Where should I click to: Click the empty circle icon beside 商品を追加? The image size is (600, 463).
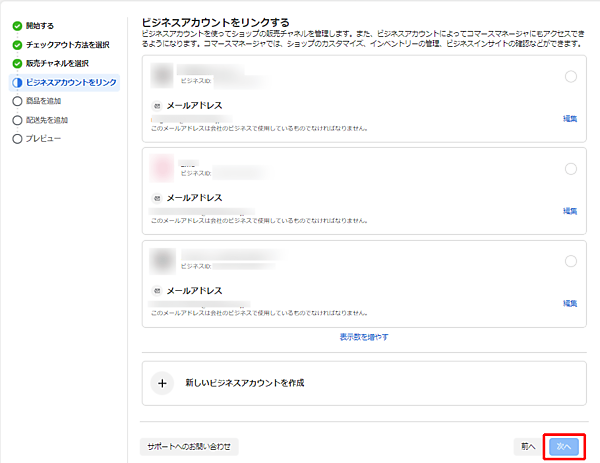click(x=17, y=101)
